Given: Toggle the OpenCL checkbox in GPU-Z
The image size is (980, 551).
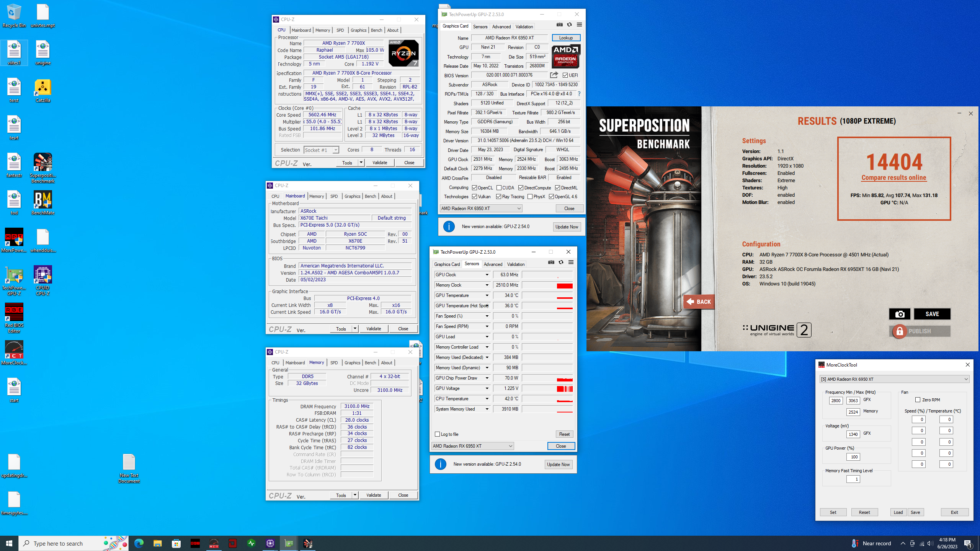Looking at the screenshot, I should coord(474,188).
